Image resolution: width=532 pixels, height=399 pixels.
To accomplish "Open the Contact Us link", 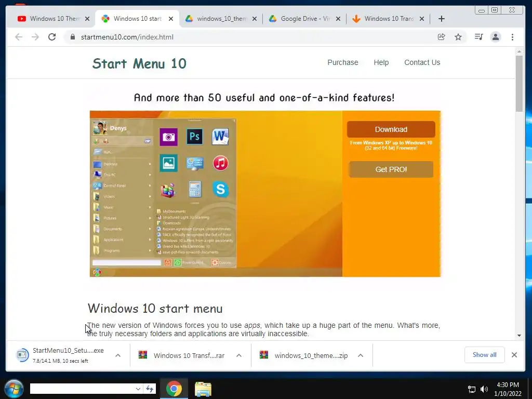I will tap(422, 62).
